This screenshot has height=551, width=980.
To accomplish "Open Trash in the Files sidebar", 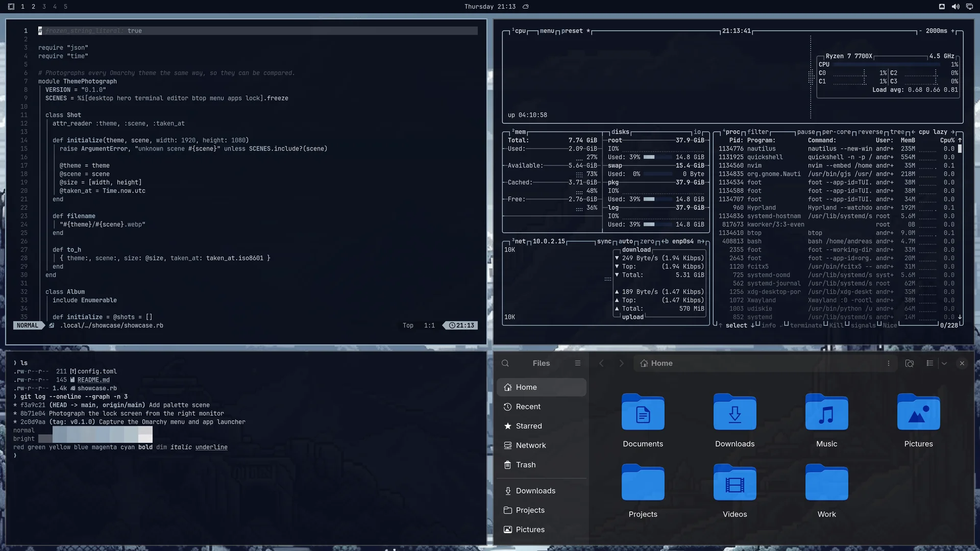I will click(541, 465).
